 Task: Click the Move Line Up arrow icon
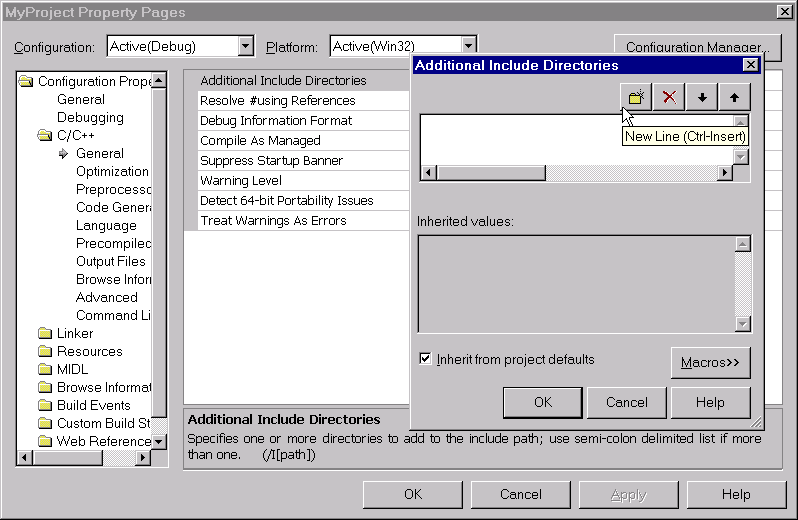[x=734, y=97]
